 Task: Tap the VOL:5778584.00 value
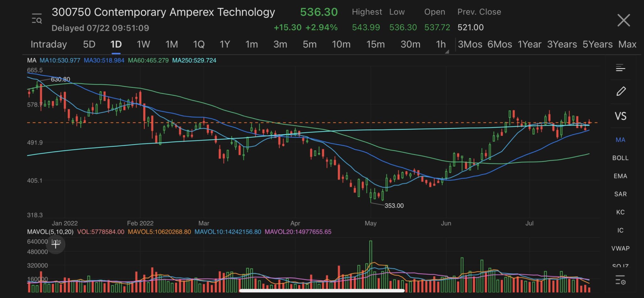click(101, 232)
